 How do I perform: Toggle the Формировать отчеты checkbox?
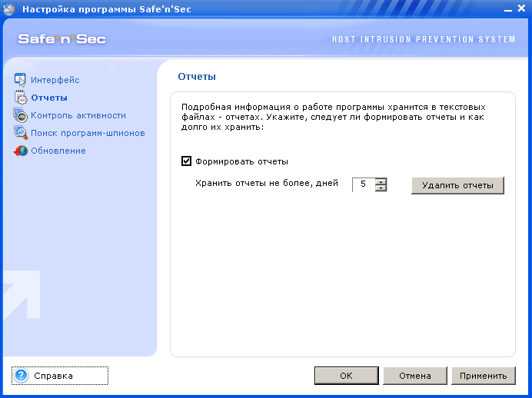(186, 161)
